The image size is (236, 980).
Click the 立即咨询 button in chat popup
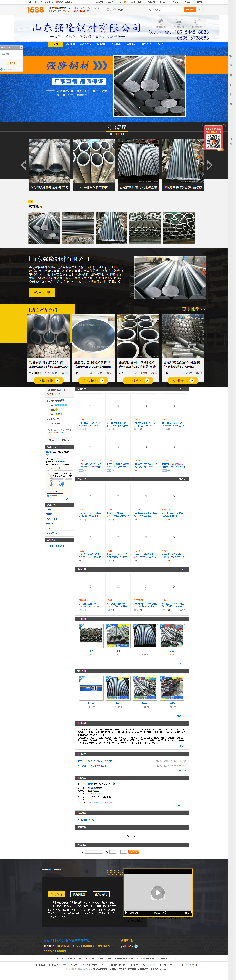click(x=11, y=63)
